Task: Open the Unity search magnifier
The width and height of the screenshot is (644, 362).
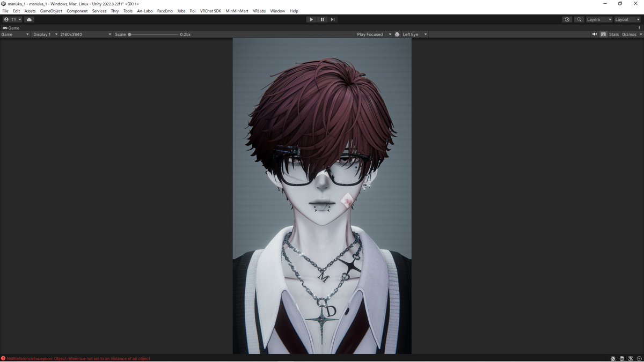Action: (x=579, y=19)
